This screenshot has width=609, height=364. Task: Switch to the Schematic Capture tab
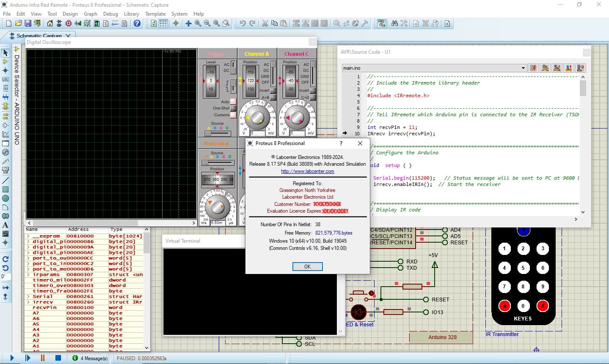point(38,36)
